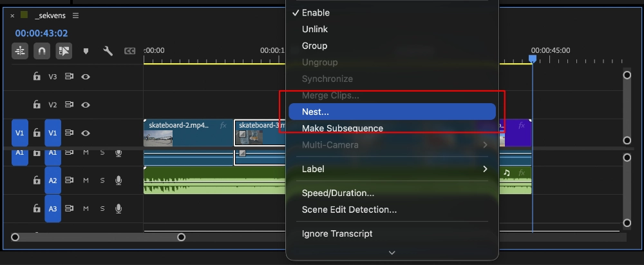The image size is (644, 265).
Task: Toggle lock on track A3
Action: (37, 209)
